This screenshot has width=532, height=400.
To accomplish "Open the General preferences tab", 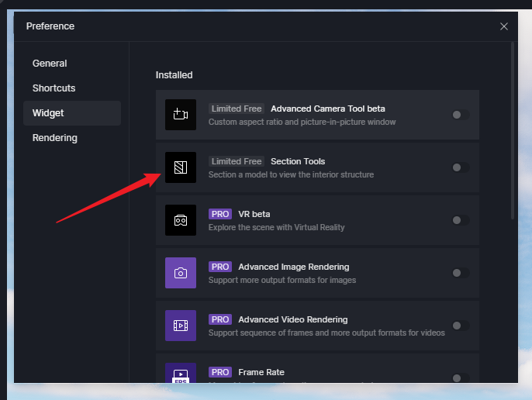I will 50,64.
